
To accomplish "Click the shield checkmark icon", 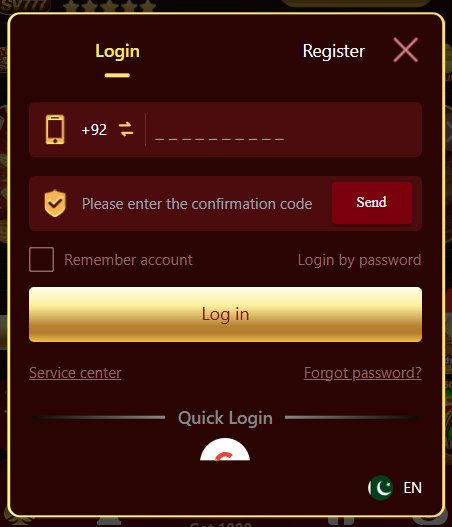I will pos(55,203).
